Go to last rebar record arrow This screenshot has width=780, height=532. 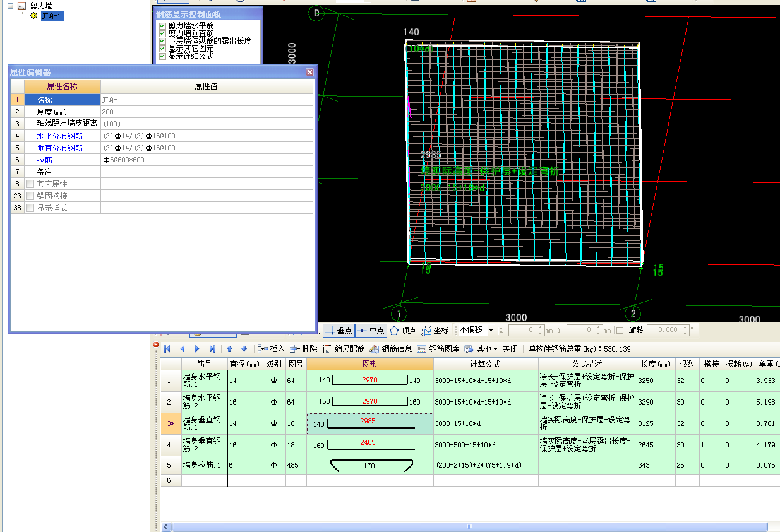[212, 348]
